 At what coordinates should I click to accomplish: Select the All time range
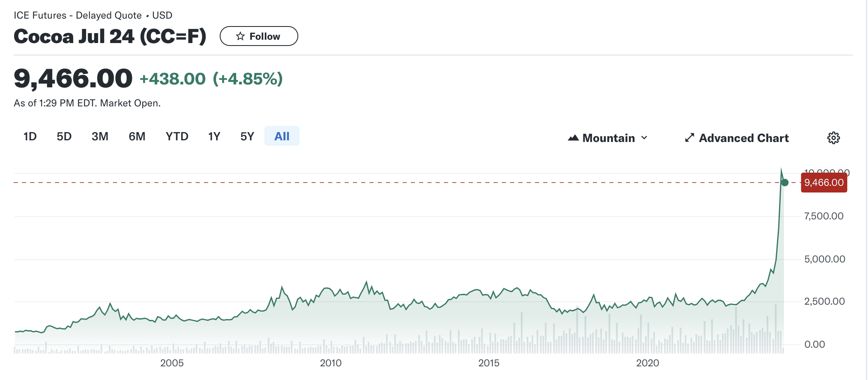(x=282, y=136)
